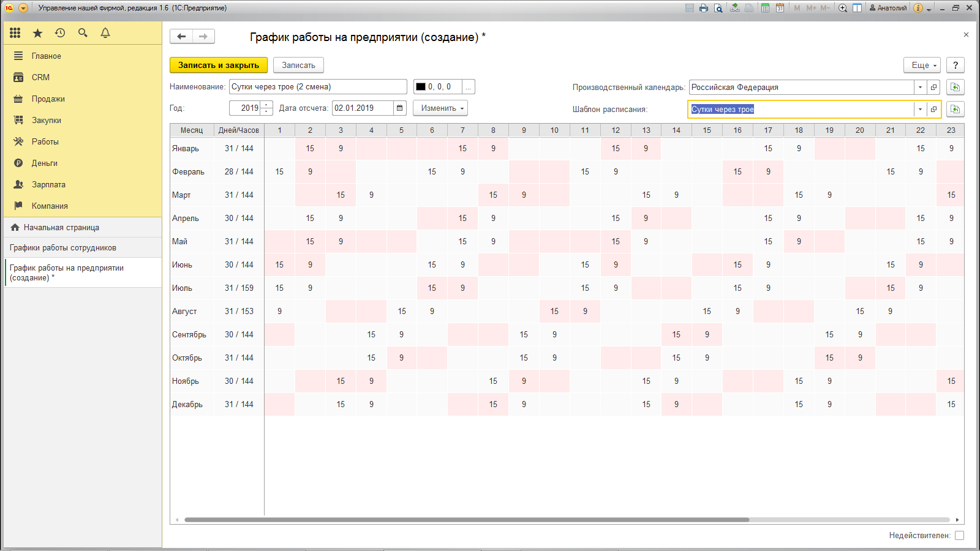Click the 1C main menu arrow icon

click(23, 8)
